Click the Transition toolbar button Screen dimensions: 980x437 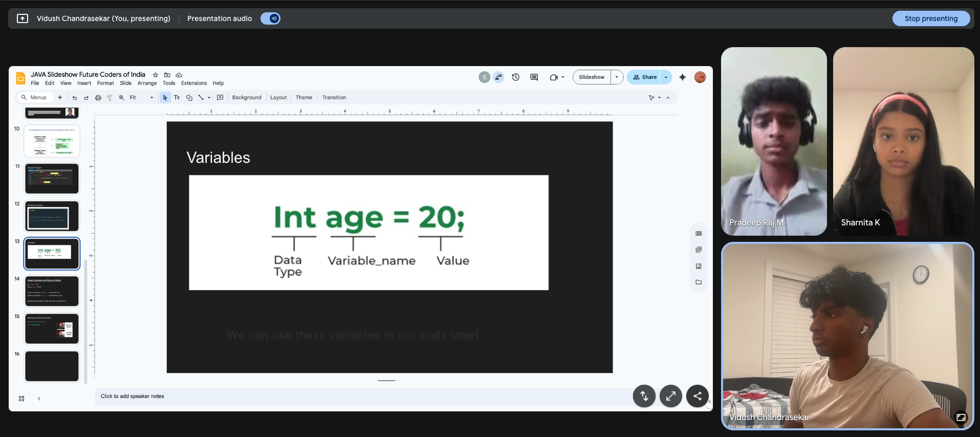[x=334, y=97]
